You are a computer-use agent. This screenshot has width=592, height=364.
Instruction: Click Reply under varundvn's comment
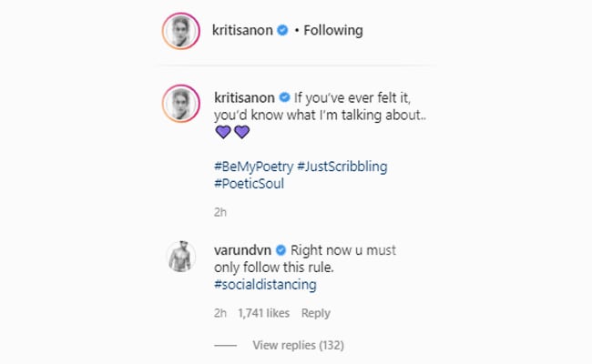click(315, 313)
